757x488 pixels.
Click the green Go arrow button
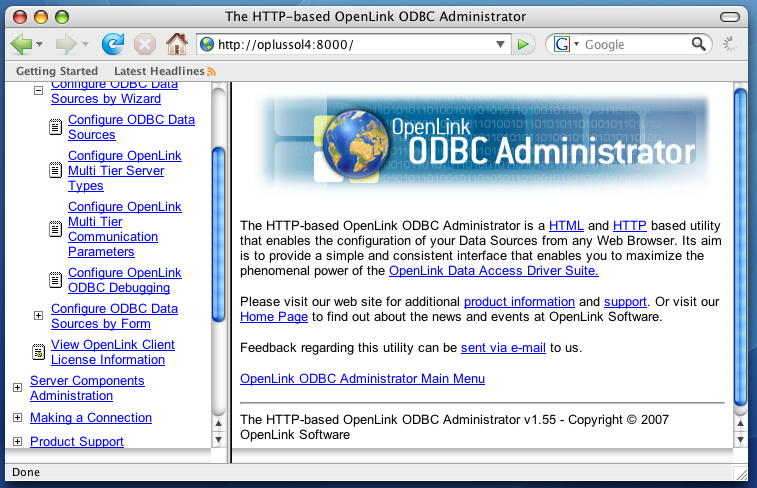[x=523, y=44]
